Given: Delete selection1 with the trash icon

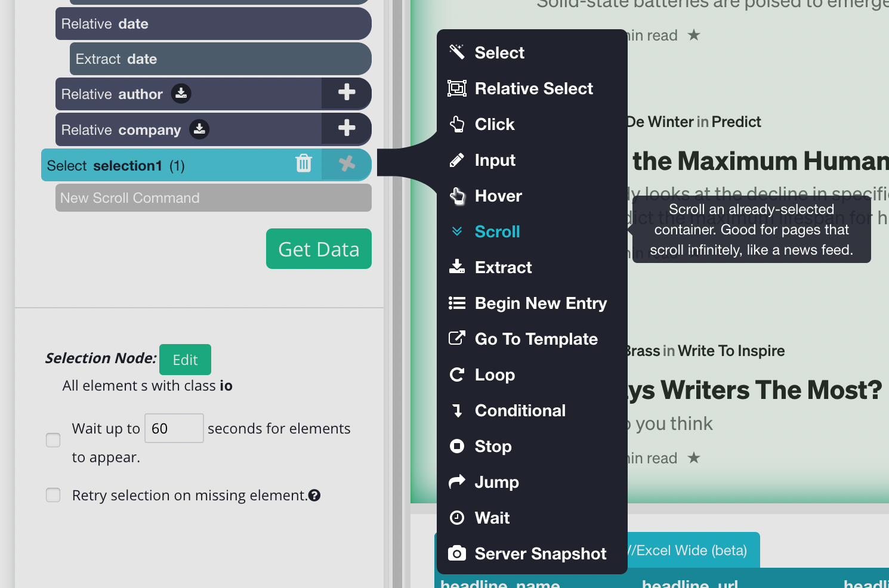Looking at the screenshot, I should click(304, 163).
